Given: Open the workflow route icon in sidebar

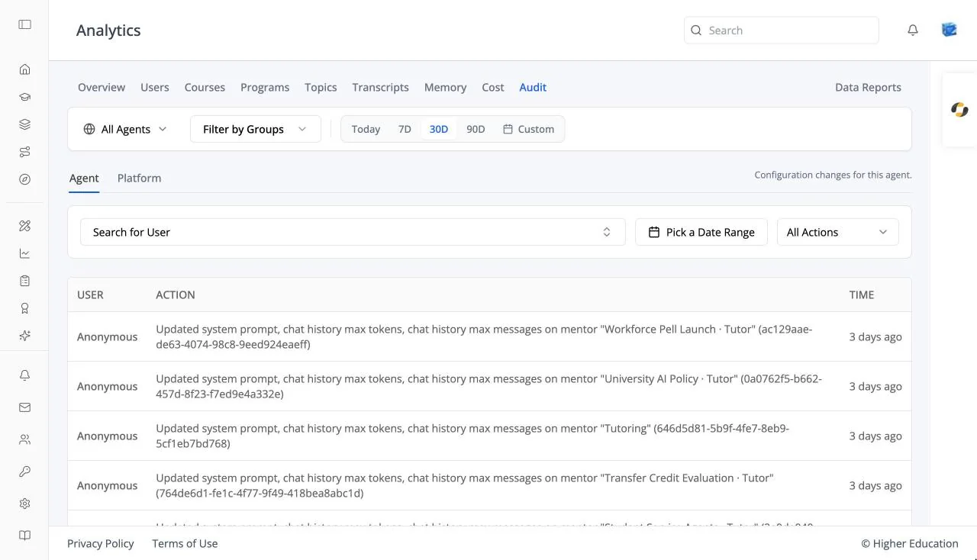Looking at the screenshot, I should pyautogui.click(x=24, y=152).
